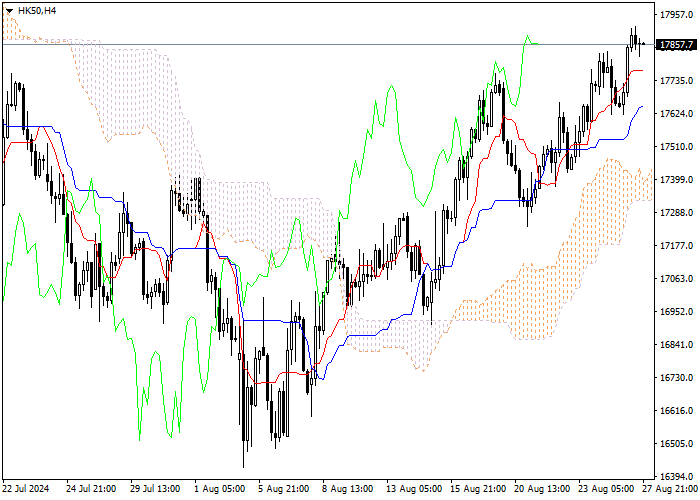Click the 23 Aug 05:00 time label

click(x=606, y=489)
